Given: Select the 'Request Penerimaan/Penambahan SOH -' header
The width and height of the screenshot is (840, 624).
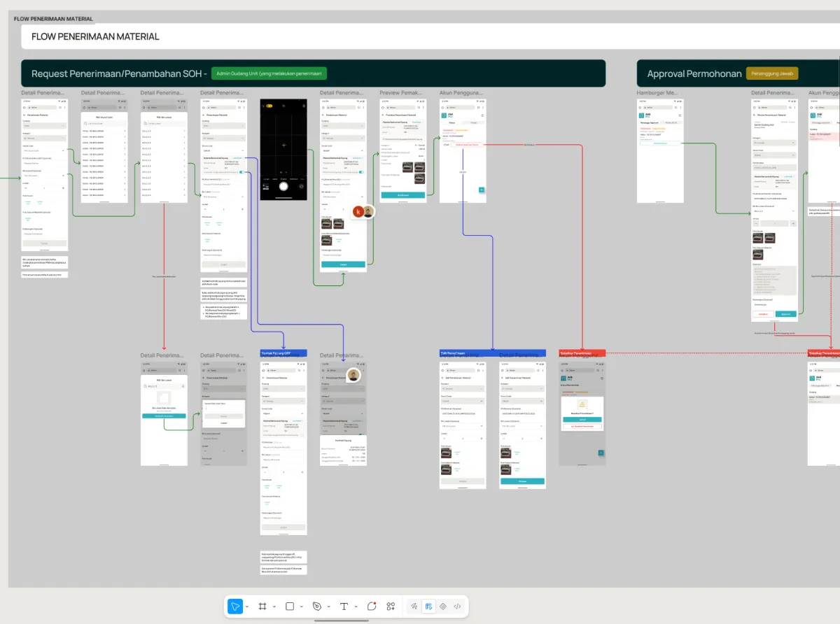Looking at the screenshot, I should click(x=119, y=73).
